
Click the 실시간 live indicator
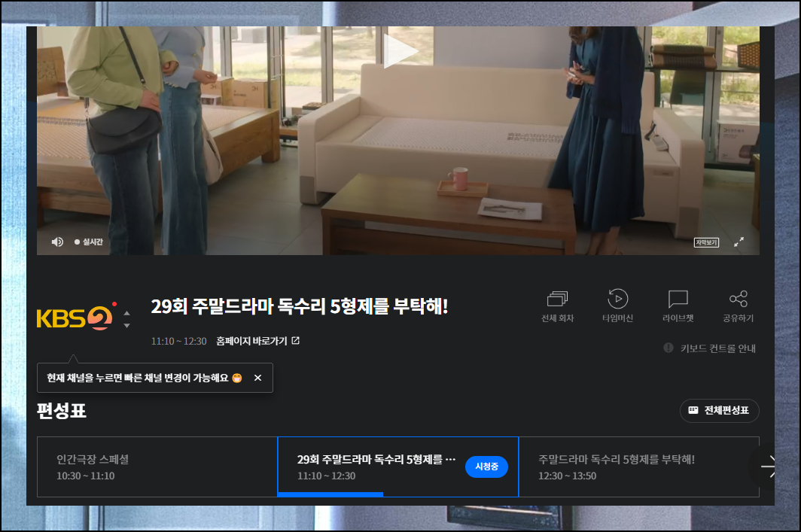tap(88, 242)
